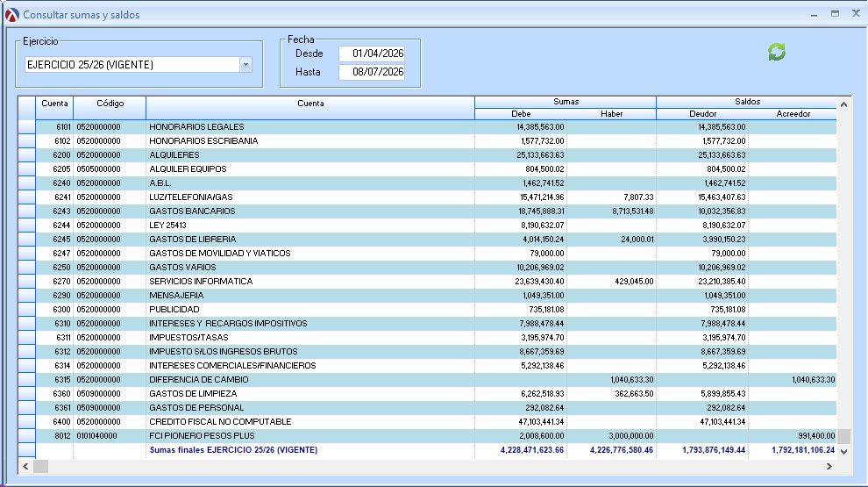Close the Consultar sumas y saldos window
868x487 pixels.
tap(856, 14)
